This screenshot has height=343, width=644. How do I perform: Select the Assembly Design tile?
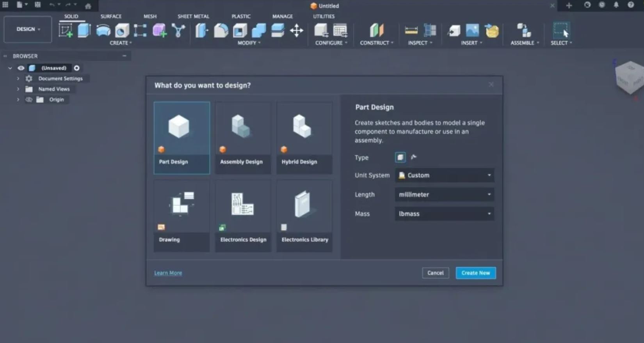(243, 138)
